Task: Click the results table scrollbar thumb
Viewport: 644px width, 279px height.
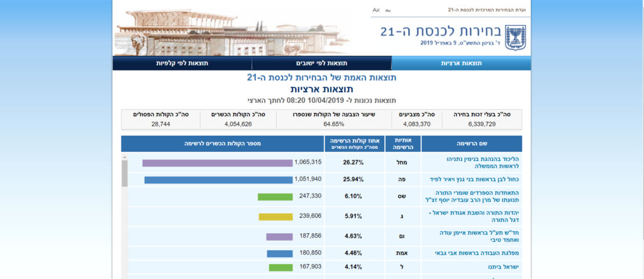Action: [125, 173]
